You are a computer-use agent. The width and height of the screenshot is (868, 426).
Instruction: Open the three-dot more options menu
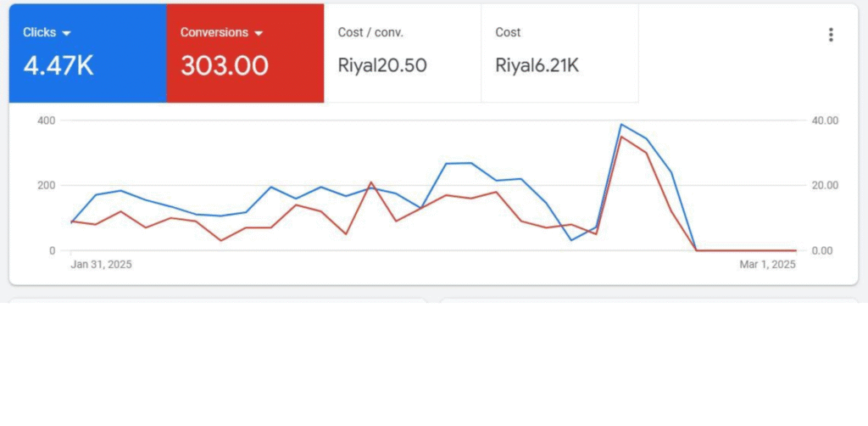point(831,35)
